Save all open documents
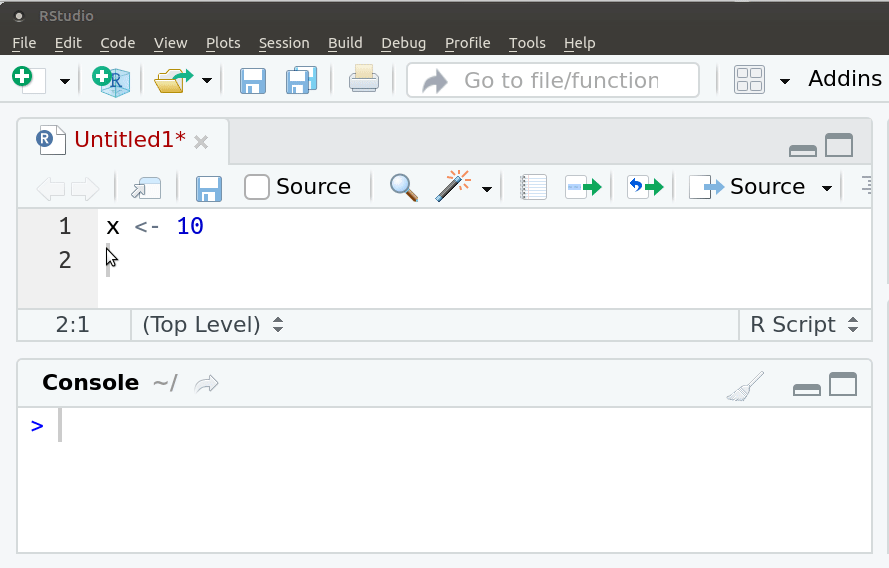 point(301,80)
